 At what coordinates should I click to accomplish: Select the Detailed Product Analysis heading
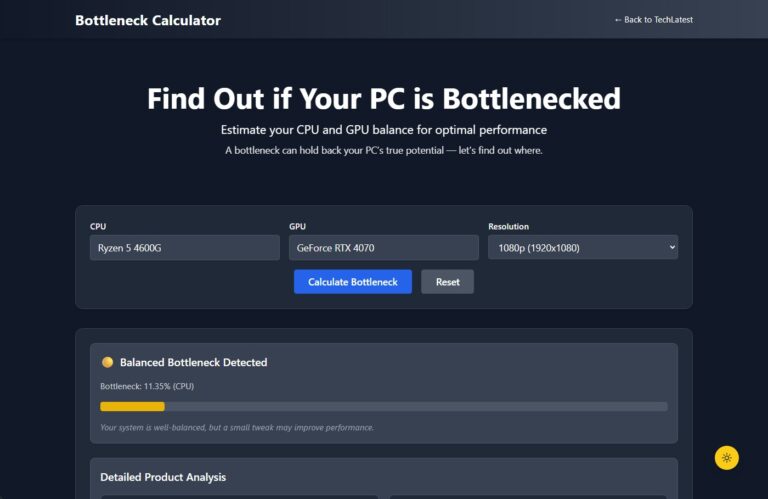pos(164,477)
